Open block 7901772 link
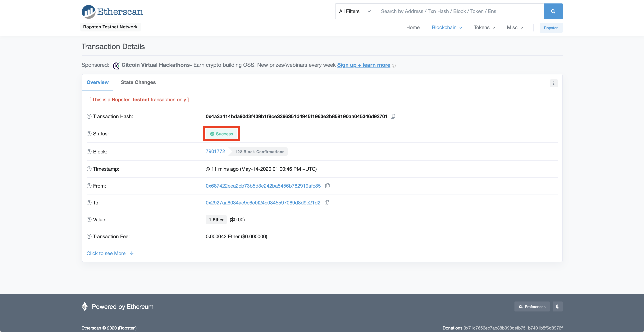644x332 pixels. (215, 151)
